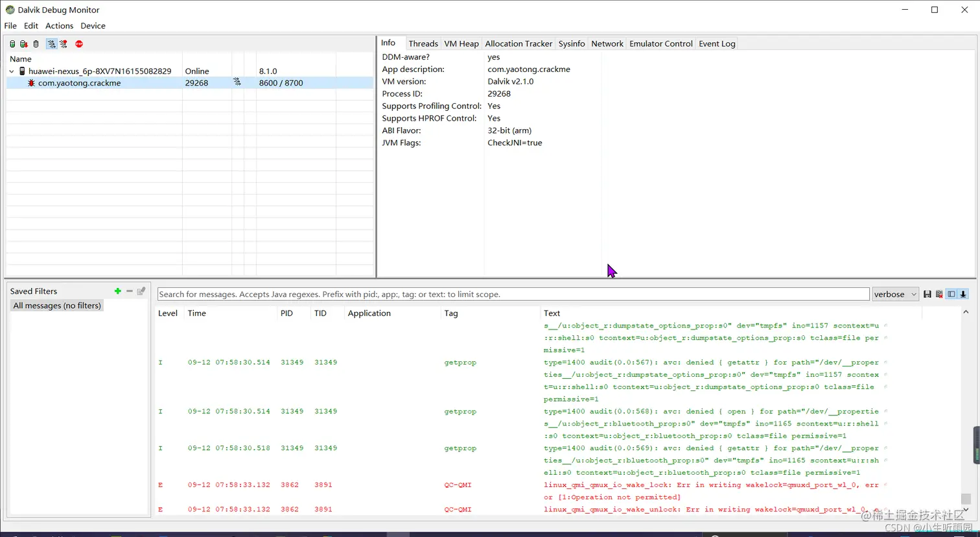Click the logcat search messages field
Image resolution: width=980 pixels, height=537 pixels.
(x=513, y=294)
